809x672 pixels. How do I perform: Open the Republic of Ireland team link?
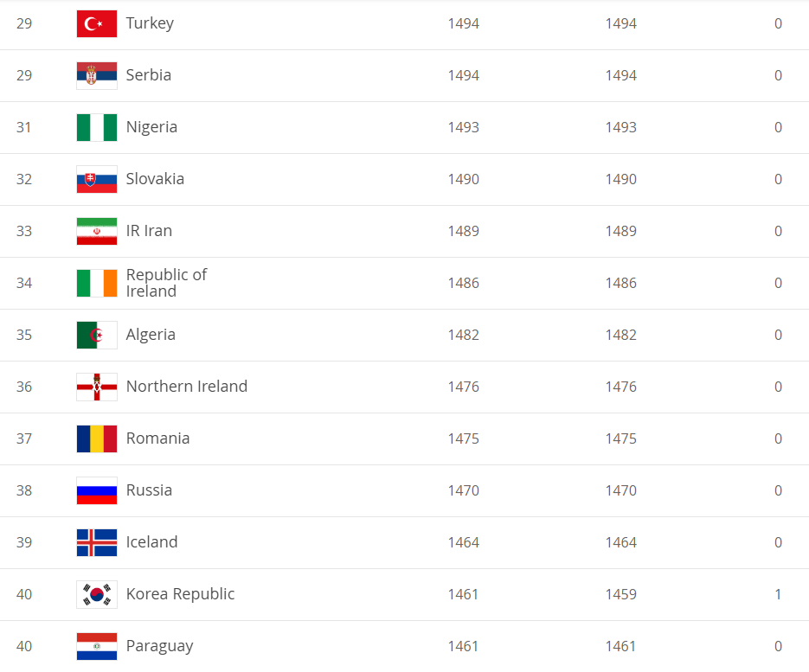pos(166,283)
